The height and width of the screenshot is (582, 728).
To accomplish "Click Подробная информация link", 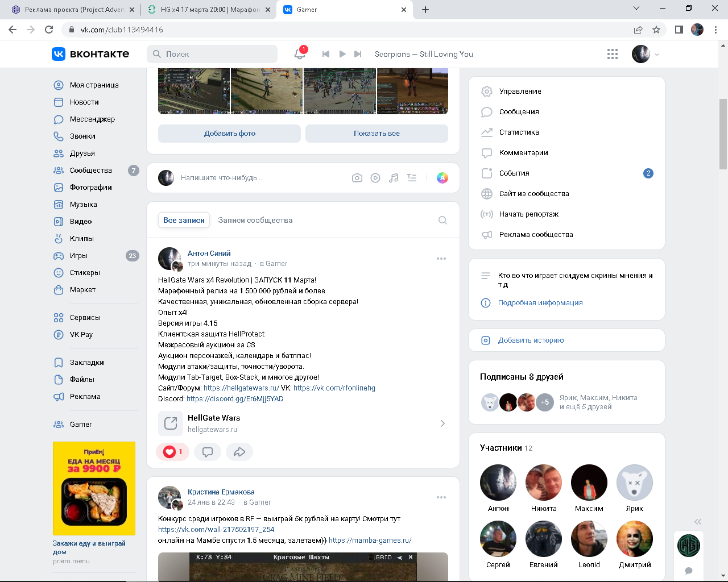I will point(540,303).
